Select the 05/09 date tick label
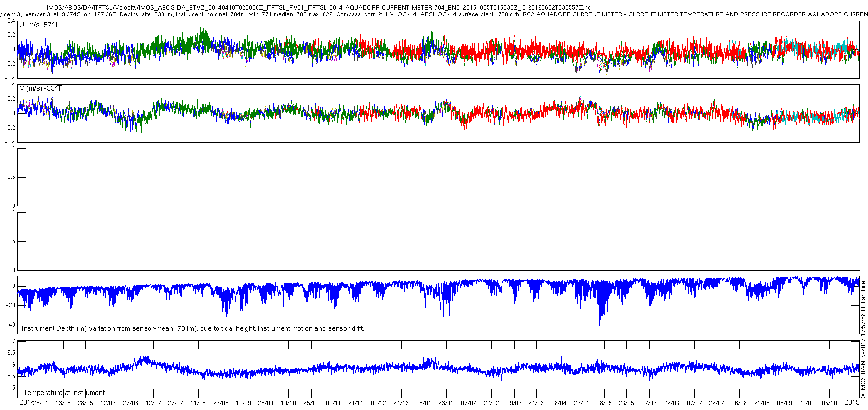 784,403
